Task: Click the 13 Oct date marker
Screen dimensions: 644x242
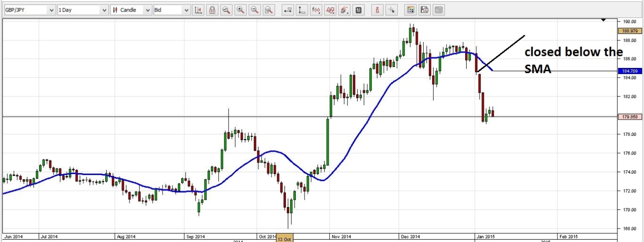Action: (x=284, y=239)
